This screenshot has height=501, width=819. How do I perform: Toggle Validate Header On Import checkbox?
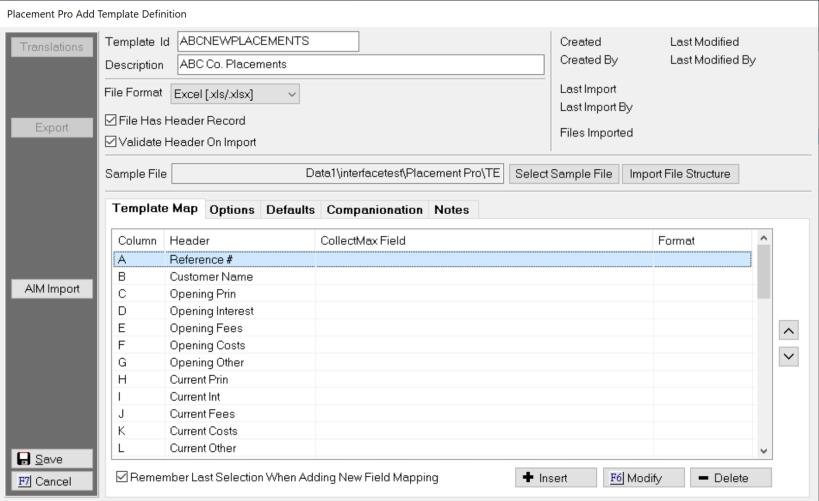[x=112, y=142]
